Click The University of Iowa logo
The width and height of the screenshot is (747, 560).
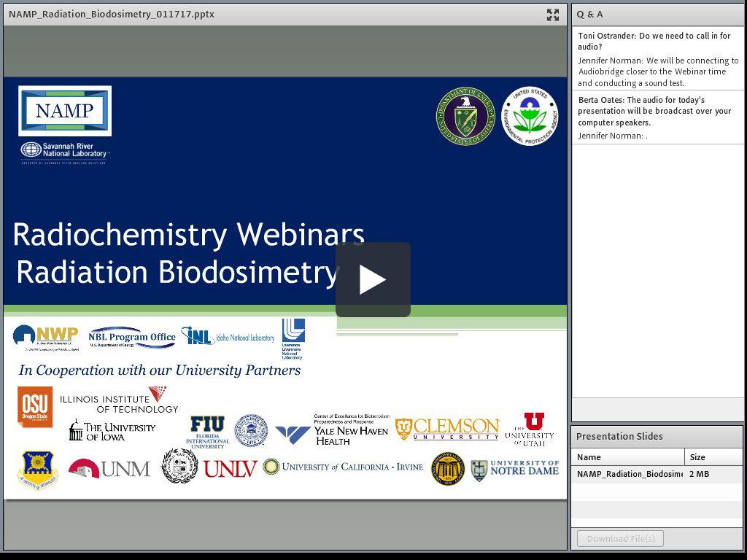click(112, 430)
